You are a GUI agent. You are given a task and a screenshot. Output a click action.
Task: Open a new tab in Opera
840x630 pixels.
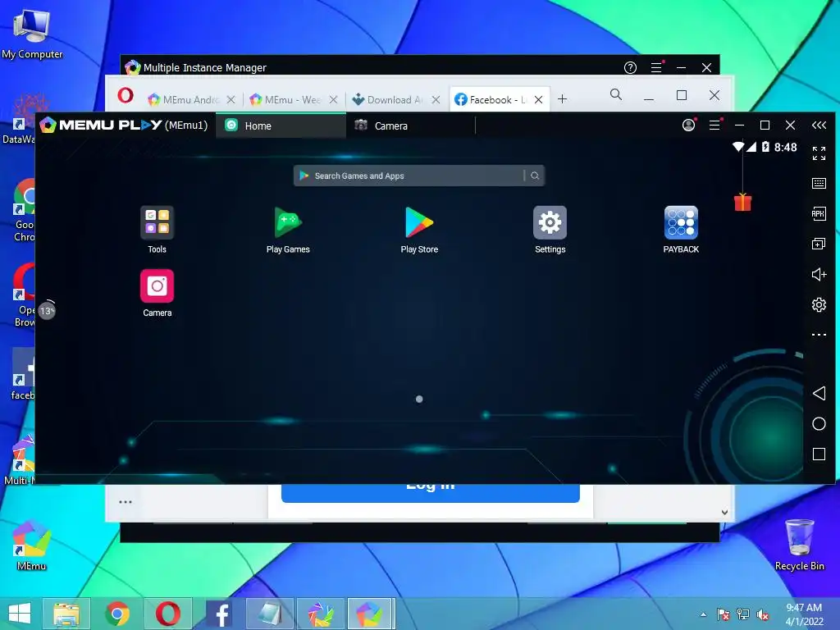pos(562,99)
